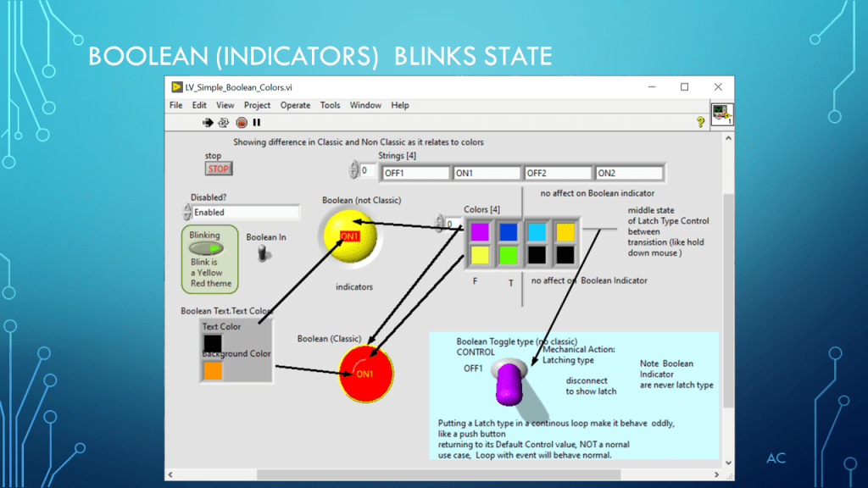Click the Run arrow in the toolbar
The width and height of the screenshot is (868, 488).
point(208,123)
